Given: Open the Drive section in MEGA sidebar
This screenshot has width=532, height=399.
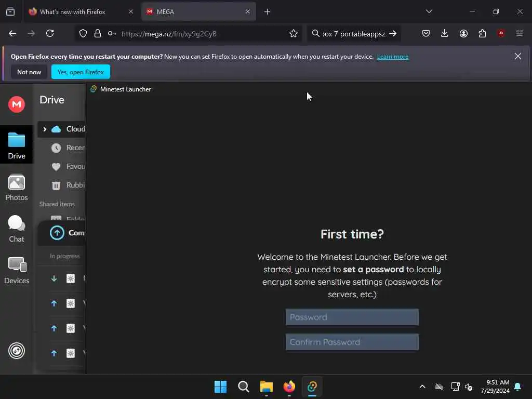Looking at the screenshot, I should coord(17,145).
